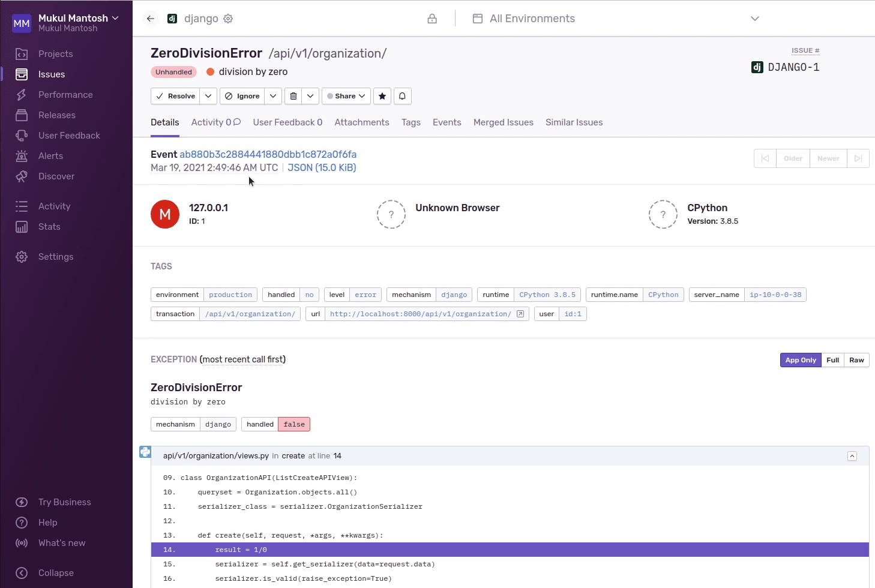The width and height of the screenshot is (875, 588).
Task: Click the JSON (15.0 KiB) link
Action: pos(322,167)
